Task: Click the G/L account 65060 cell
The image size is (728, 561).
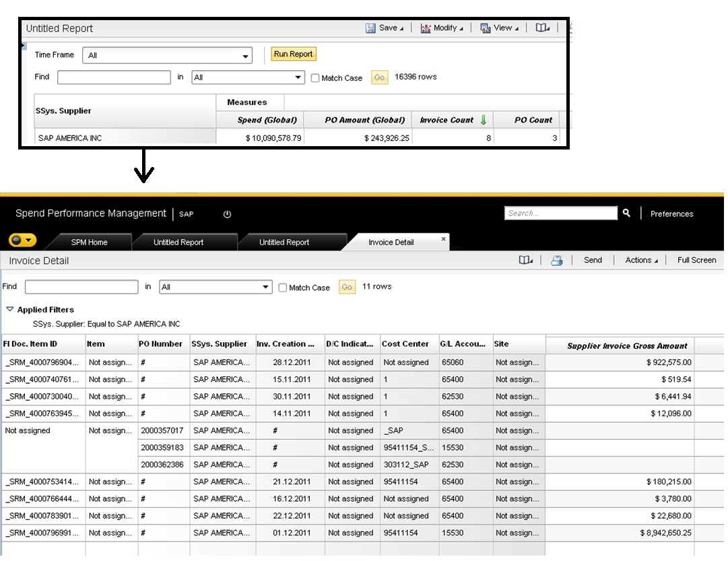Action: [465, 362]
